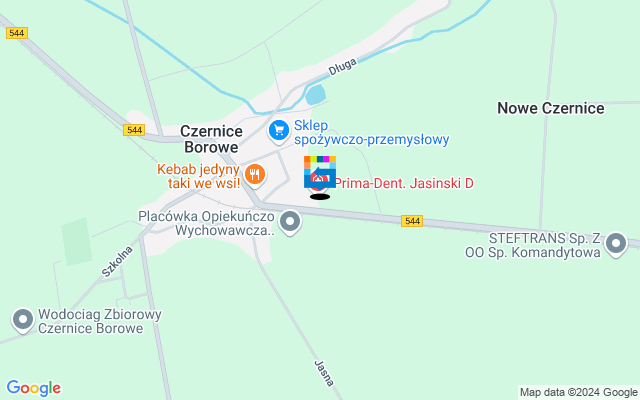This screenshot has height=400, width=640.
Task: Select the Czernice Borowe village name
Action: [x=211, y=139]
